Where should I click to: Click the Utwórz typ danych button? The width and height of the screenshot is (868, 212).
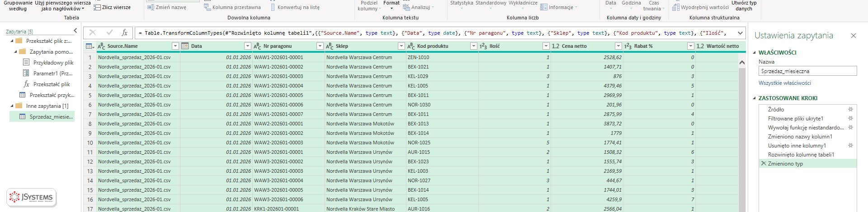[744, 5]
